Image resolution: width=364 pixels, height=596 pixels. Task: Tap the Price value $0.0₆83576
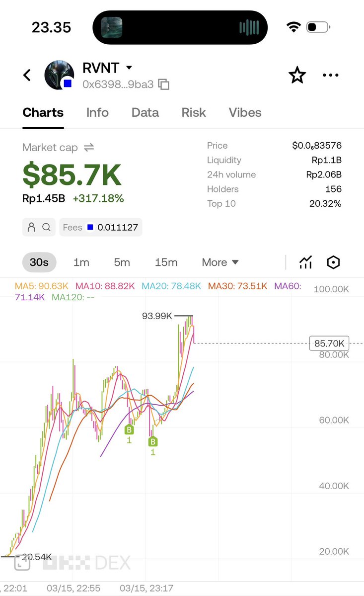coord(316,146)
